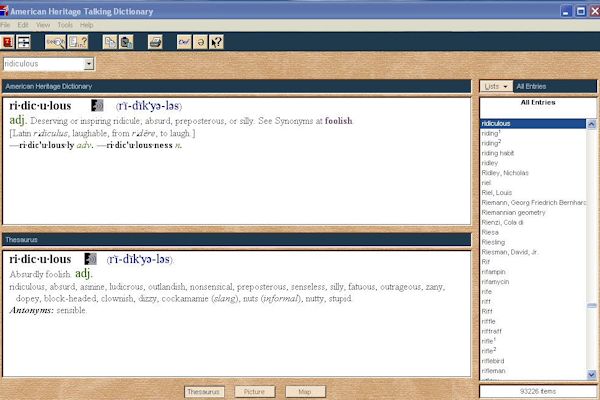
Task: Click the clipboard paste toolbar icon
Action: (x=126, y=42)
